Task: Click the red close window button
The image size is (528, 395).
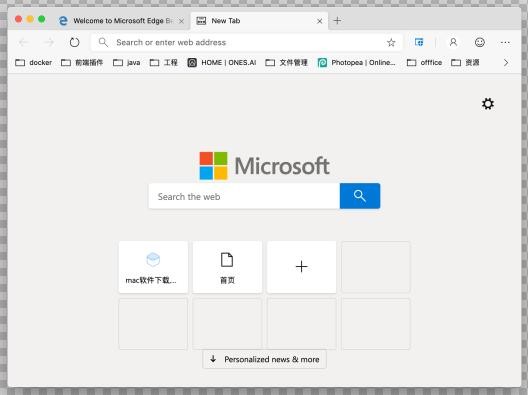Action: click(19, 19)
